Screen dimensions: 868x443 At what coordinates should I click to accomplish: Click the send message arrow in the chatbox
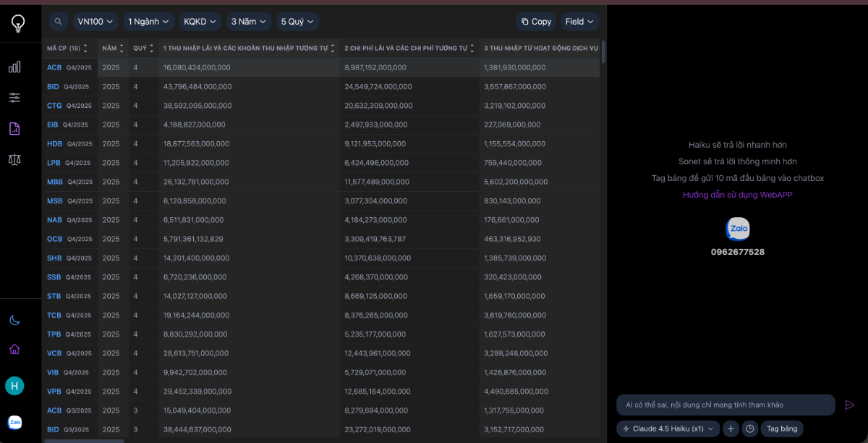point(851,405)
